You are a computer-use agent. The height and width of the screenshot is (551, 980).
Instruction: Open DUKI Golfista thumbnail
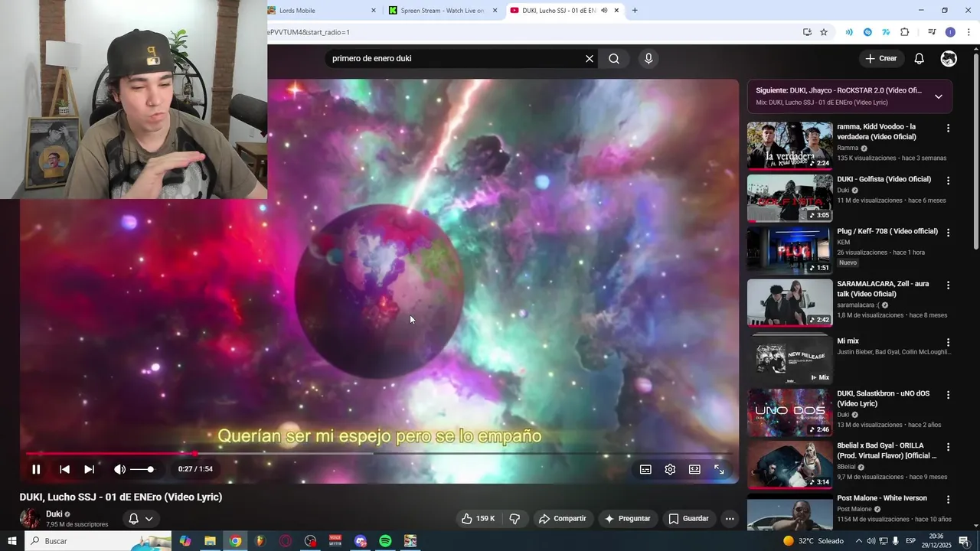[789, 198]
